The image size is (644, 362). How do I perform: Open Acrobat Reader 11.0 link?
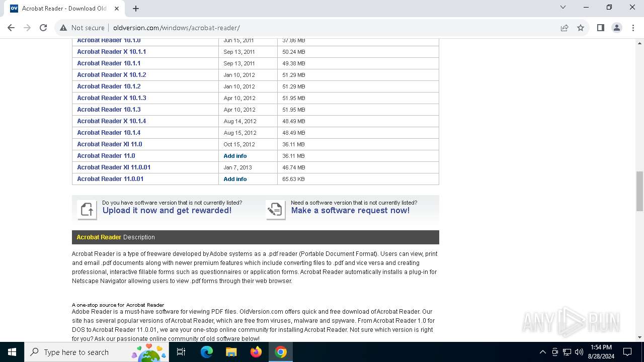(x=106, y=155)
